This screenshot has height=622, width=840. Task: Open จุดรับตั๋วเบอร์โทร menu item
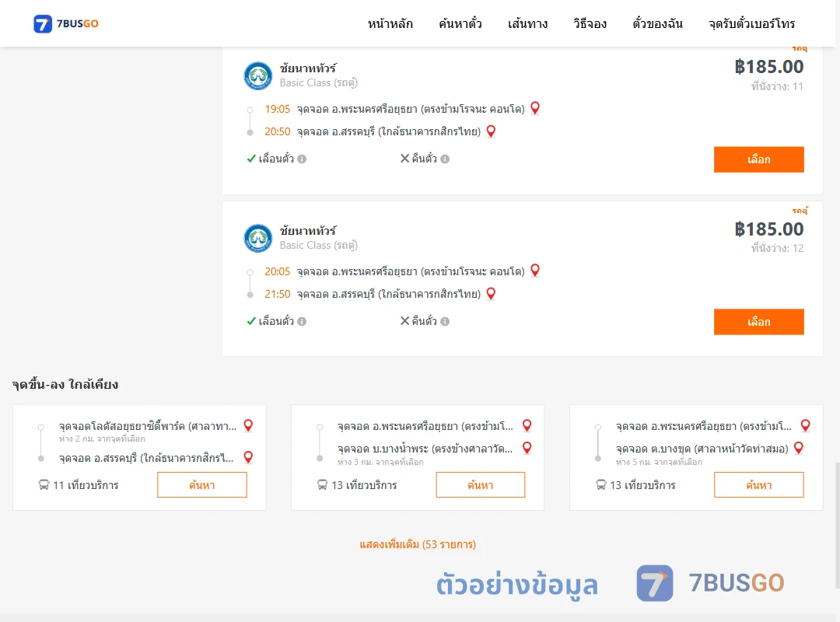pyautogui.click(x=751, y=23)
